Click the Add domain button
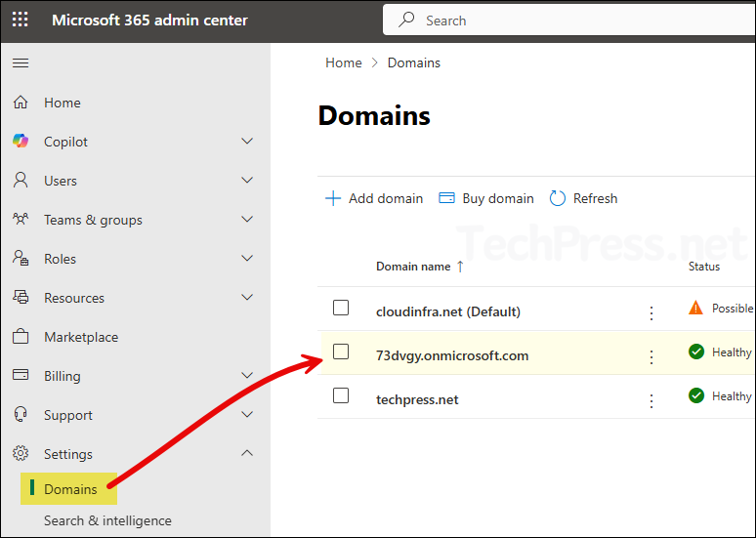 pos(374,198)
